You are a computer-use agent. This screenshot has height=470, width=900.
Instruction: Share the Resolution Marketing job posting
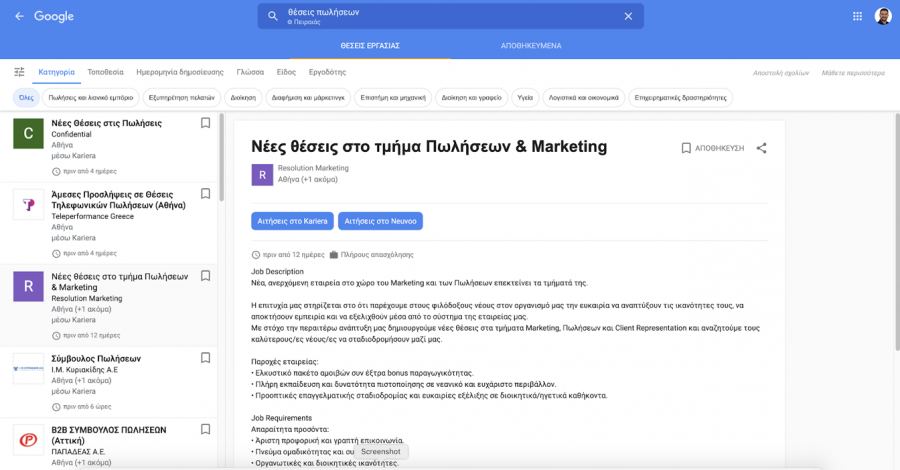[761, 148]
